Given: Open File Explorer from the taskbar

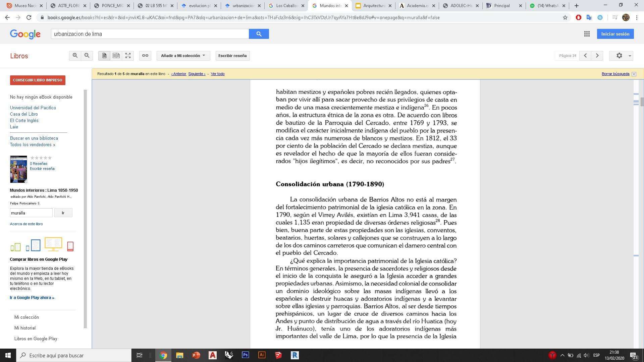Looking at the screenshot, I should pyautogui.click(x=179, y=355).
